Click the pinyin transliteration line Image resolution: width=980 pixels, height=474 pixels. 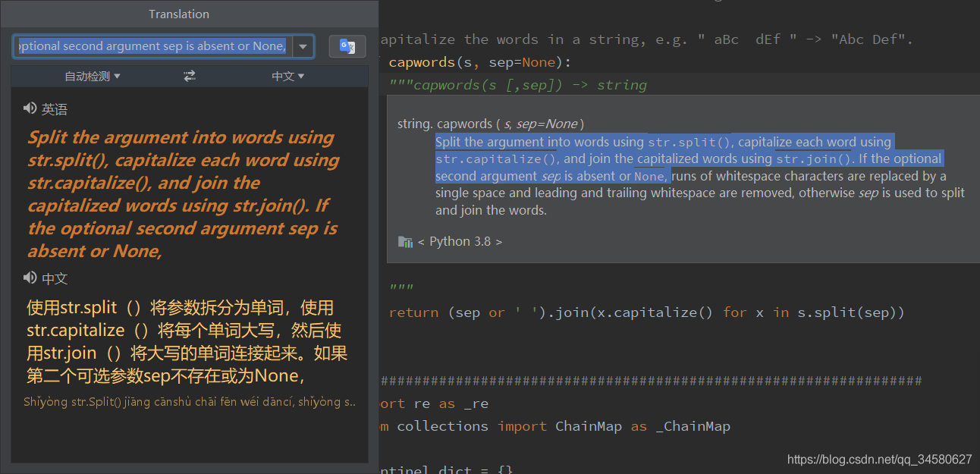(190, 402)
